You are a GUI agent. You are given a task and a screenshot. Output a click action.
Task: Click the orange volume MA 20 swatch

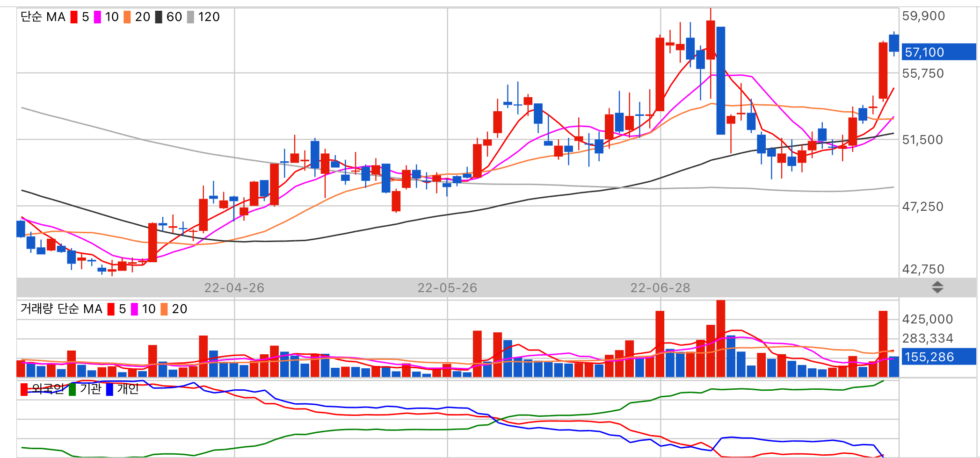coord(164,309)
